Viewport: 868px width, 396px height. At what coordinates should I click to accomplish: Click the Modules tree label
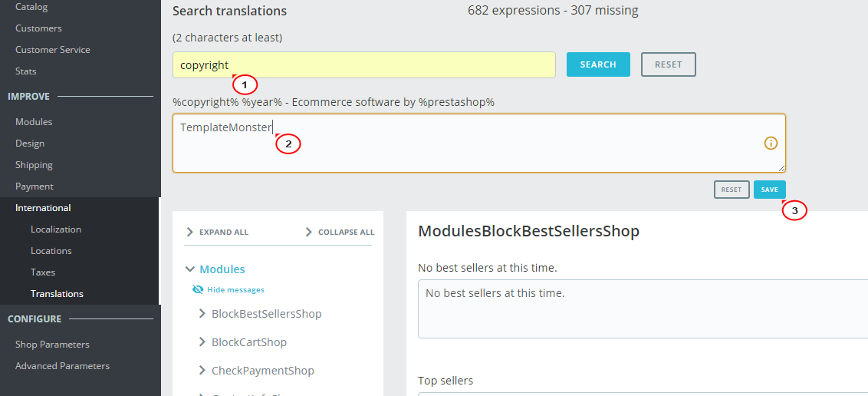222,269
